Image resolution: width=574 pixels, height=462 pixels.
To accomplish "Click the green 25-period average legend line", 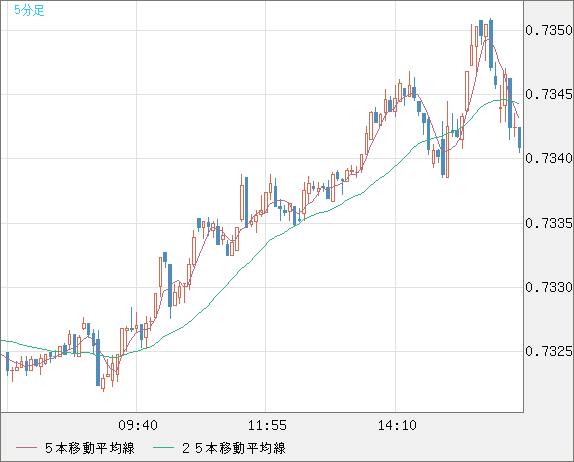I will [x=163, y=448].
